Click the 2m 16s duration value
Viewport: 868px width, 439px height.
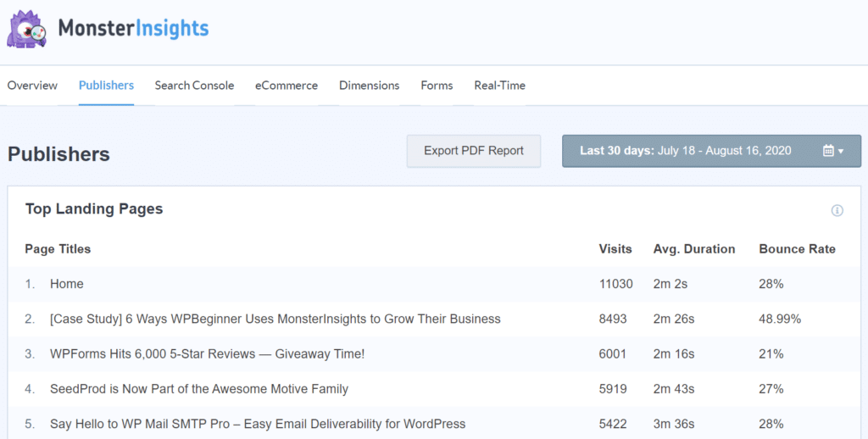point(674,353)
